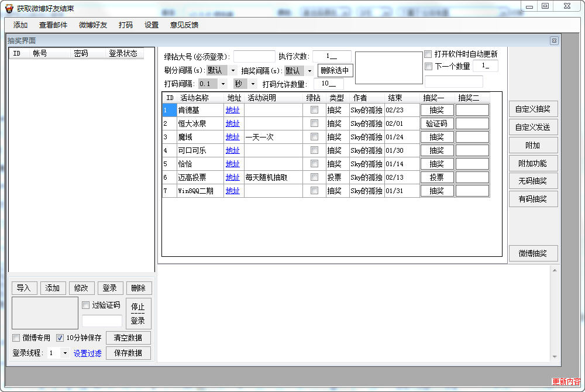Open 地址 link for 魔域

pyautogui.click(x=232, y=137)
